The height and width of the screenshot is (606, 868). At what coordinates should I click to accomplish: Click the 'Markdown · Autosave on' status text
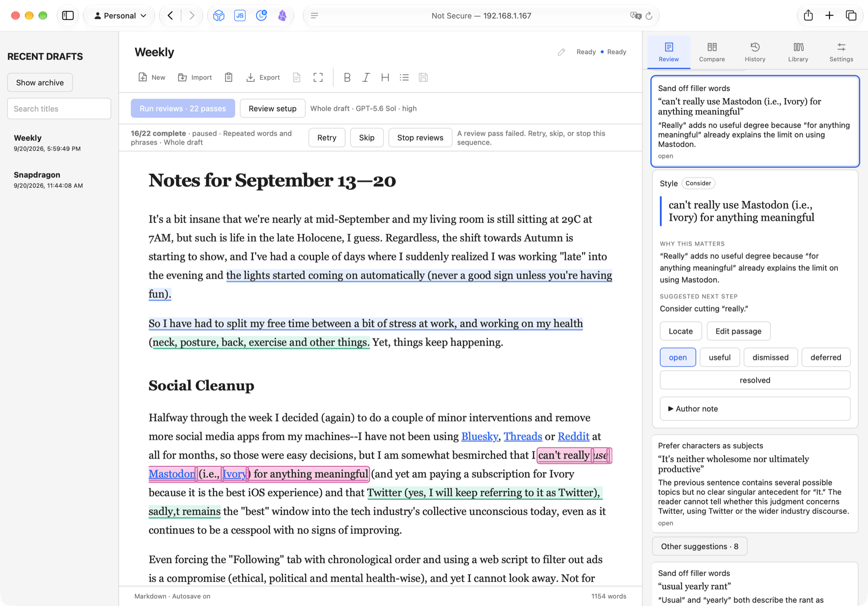tap(172, 596)
